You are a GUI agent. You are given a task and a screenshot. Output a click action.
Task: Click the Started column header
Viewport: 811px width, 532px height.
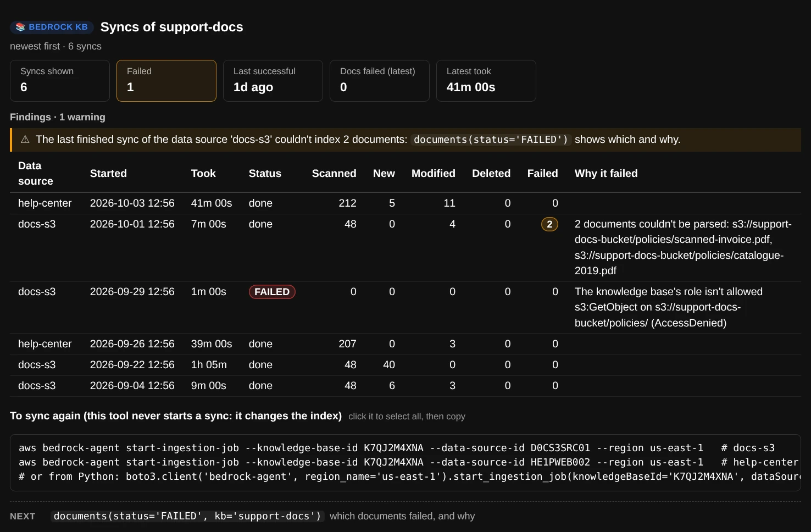tap(108, 174)
